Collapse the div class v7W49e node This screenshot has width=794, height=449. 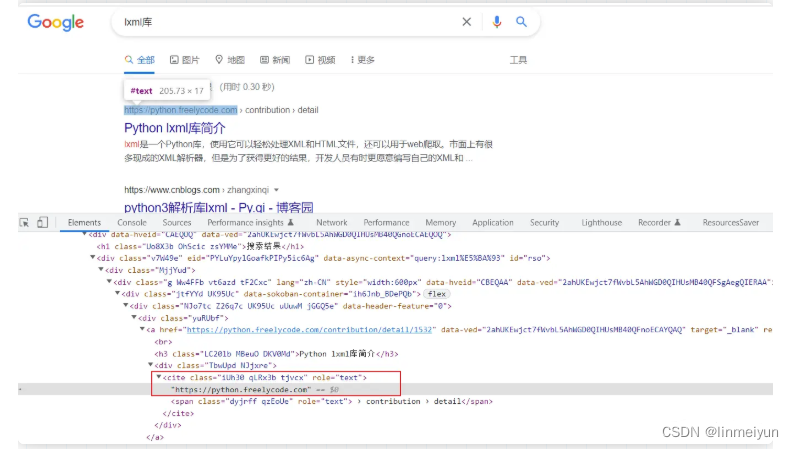coord(93,258)
